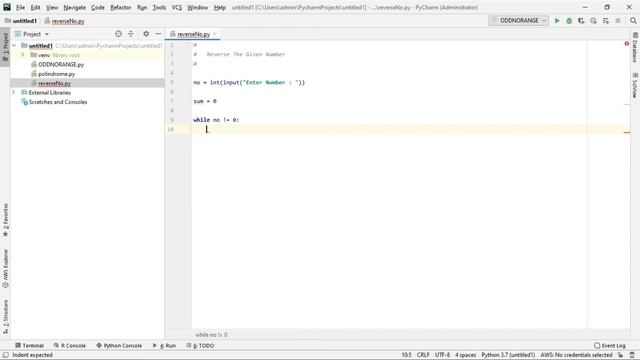Hide the Project panel with minus icon

(158, 34)
